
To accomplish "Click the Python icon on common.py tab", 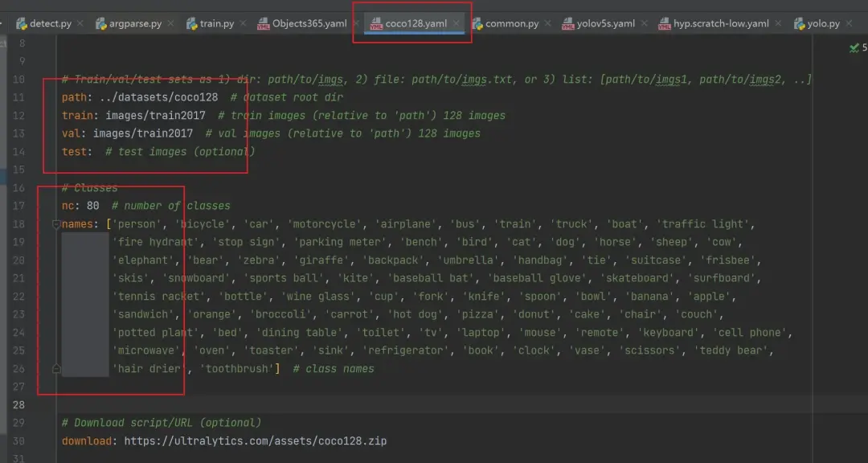I will (477, 24).
